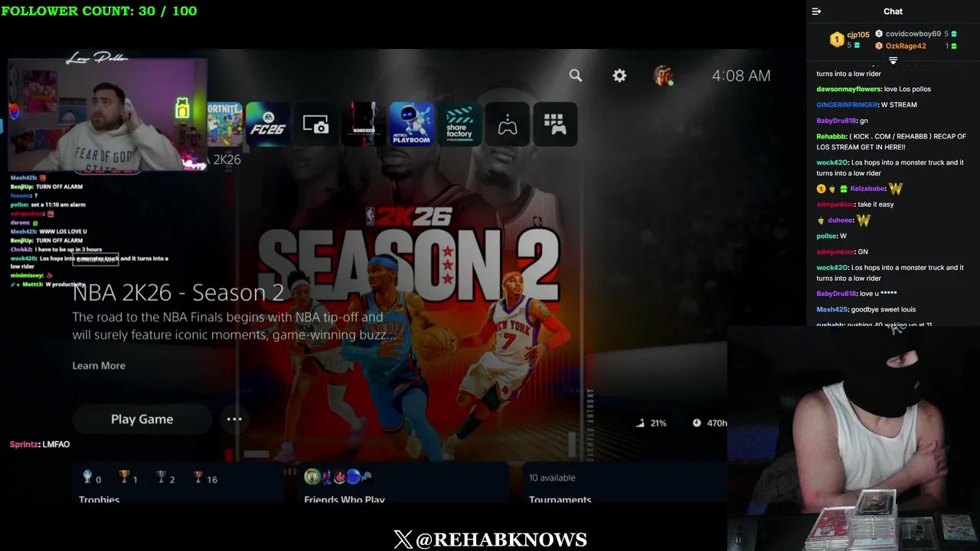
Task: Click the Chat panel header
Action: click(x=893, y=11)
